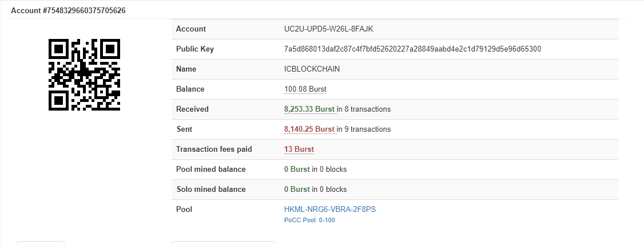Click the 13 Burst transaction fees value

tap(299, 149)
